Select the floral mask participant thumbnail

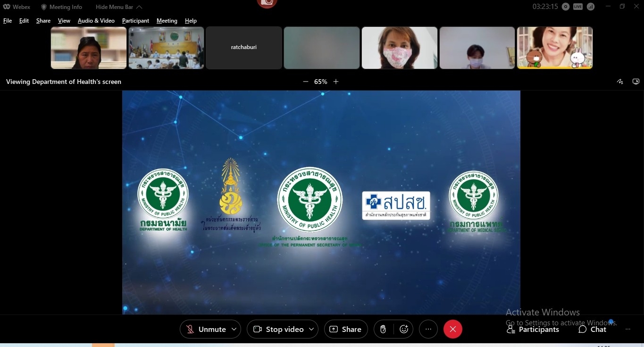pos(400,48)
